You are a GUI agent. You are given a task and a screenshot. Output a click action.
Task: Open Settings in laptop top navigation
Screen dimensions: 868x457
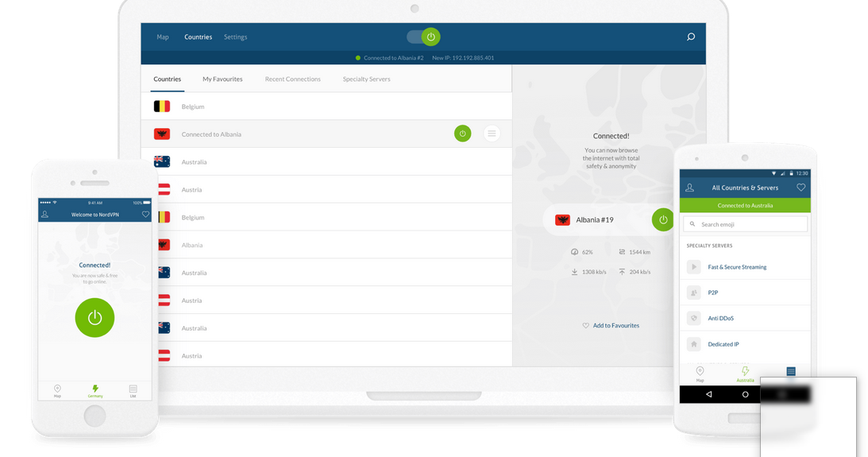235,37
